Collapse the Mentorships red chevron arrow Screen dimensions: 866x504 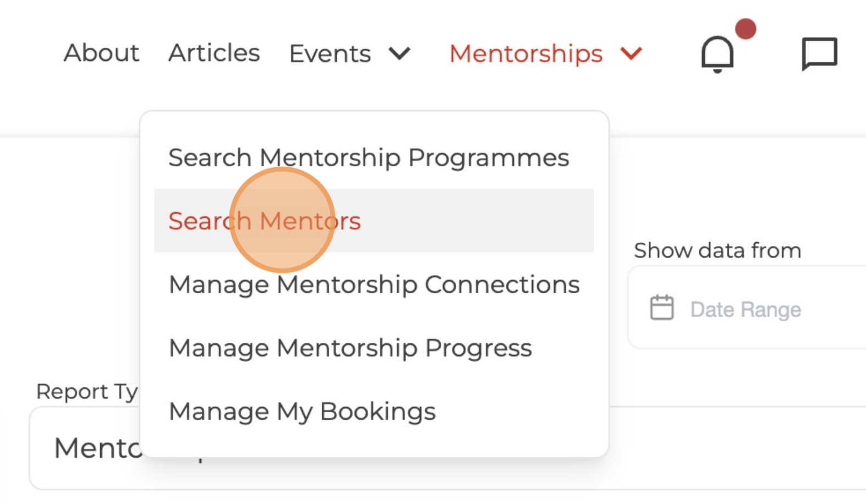pyautogui.click(x=631, y=53)
